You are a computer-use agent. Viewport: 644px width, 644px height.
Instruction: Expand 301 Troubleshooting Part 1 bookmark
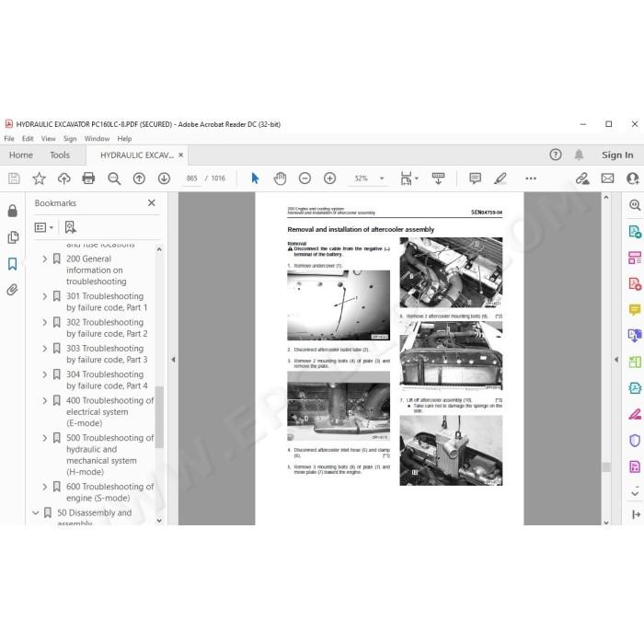[x=45, y=296]
